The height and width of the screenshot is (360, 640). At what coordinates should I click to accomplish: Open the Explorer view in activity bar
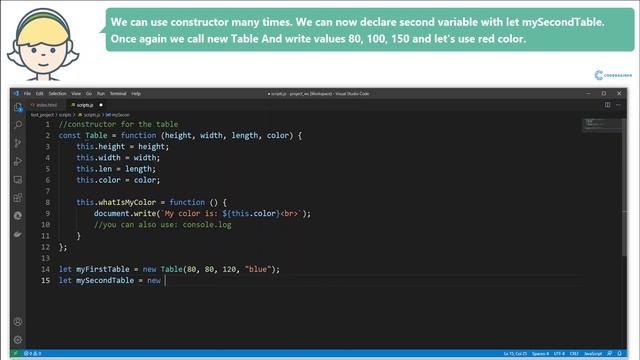coord(18,107)
